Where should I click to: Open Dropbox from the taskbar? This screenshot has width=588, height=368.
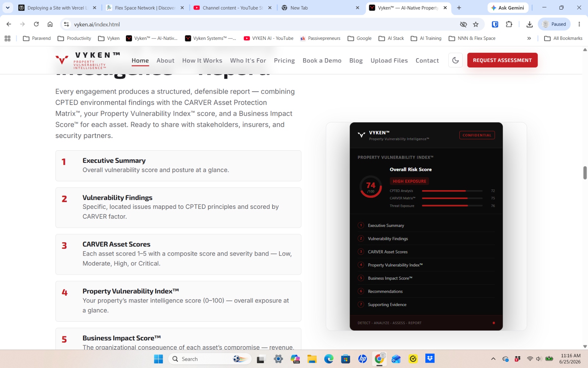[x=430, y=359]
